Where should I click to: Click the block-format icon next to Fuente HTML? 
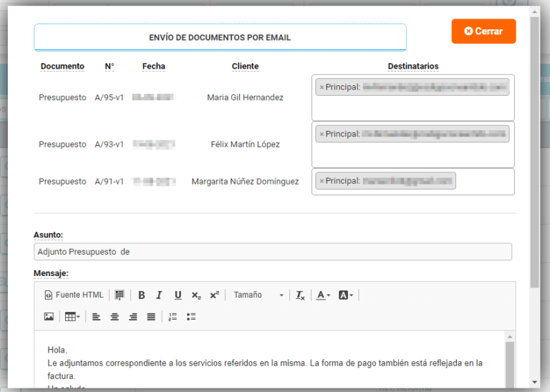coord(120,295)
